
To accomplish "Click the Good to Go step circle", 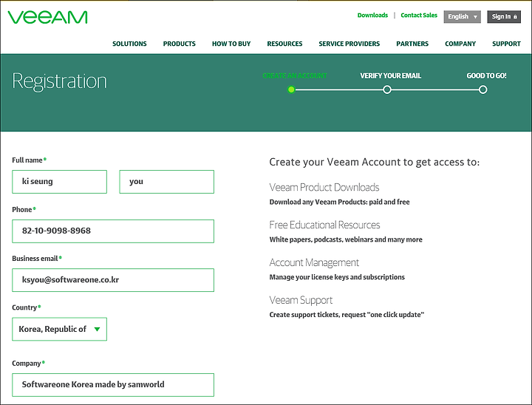I will 482,89.
